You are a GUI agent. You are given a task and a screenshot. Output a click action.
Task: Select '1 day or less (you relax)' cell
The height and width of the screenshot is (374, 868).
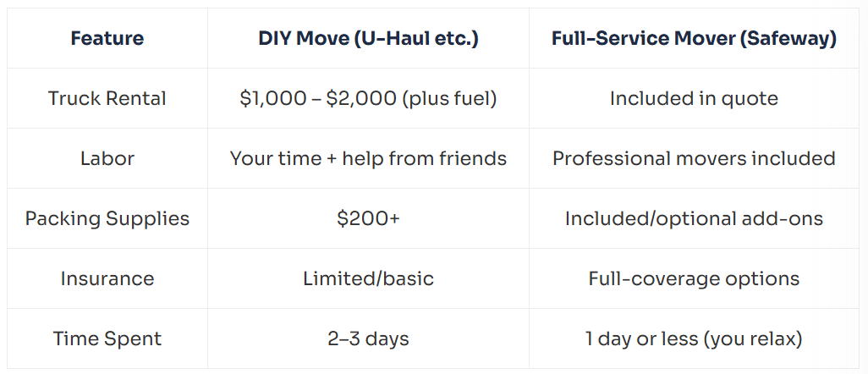[694, 338]
